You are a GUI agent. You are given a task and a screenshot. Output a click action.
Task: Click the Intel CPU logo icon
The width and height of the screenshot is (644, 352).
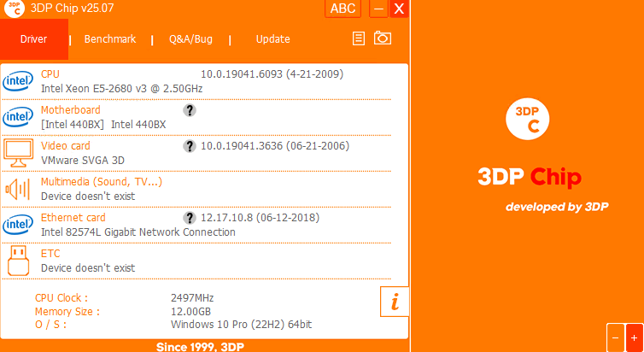[x=18, y=81]
